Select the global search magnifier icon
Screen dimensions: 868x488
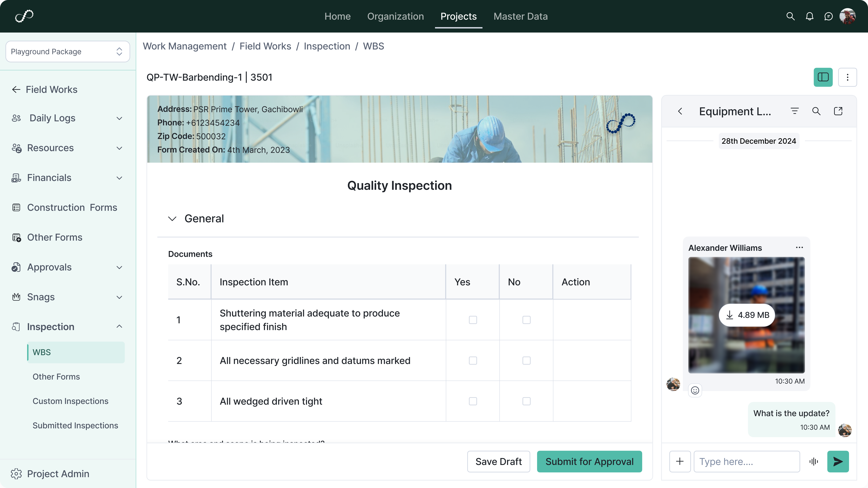pyautogui.click(x=790, y=16)
